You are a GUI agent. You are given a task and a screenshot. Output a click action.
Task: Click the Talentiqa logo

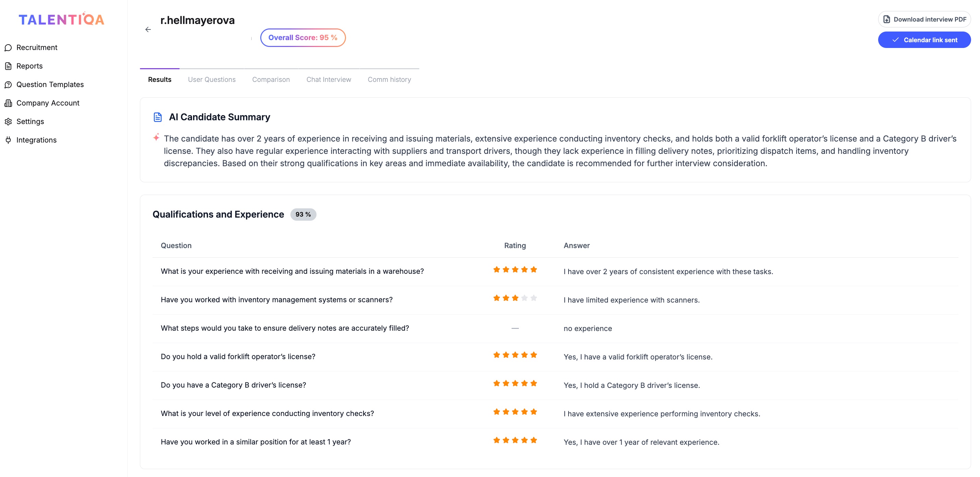click(61, 20)
